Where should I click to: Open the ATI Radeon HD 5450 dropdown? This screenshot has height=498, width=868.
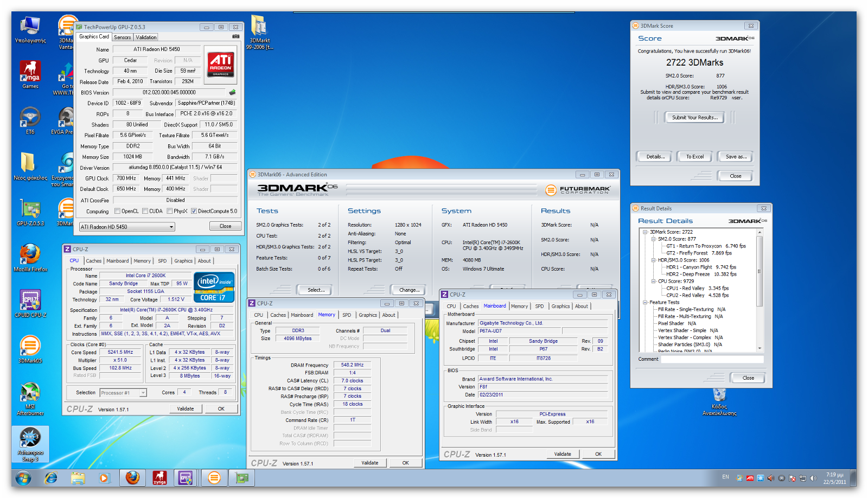127,227
